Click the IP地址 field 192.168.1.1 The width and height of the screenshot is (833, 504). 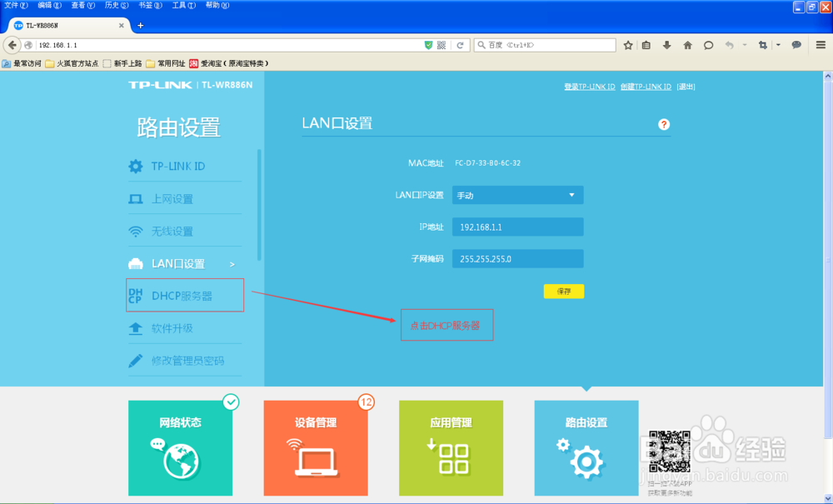point(518,227)
